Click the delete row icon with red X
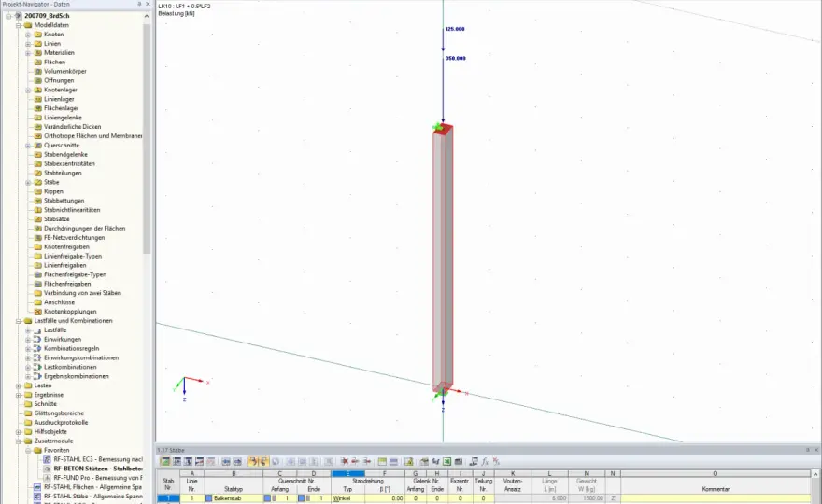Viewport: 822px width, 504px height. click(345, 462)
